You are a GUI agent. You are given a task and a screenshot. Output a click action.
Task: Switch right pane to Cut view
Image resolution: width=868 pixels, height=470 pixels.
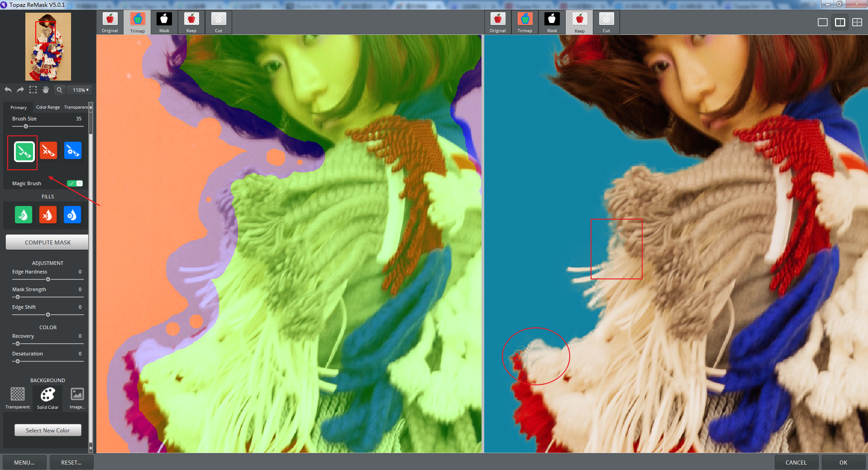[x=606, y=23]
